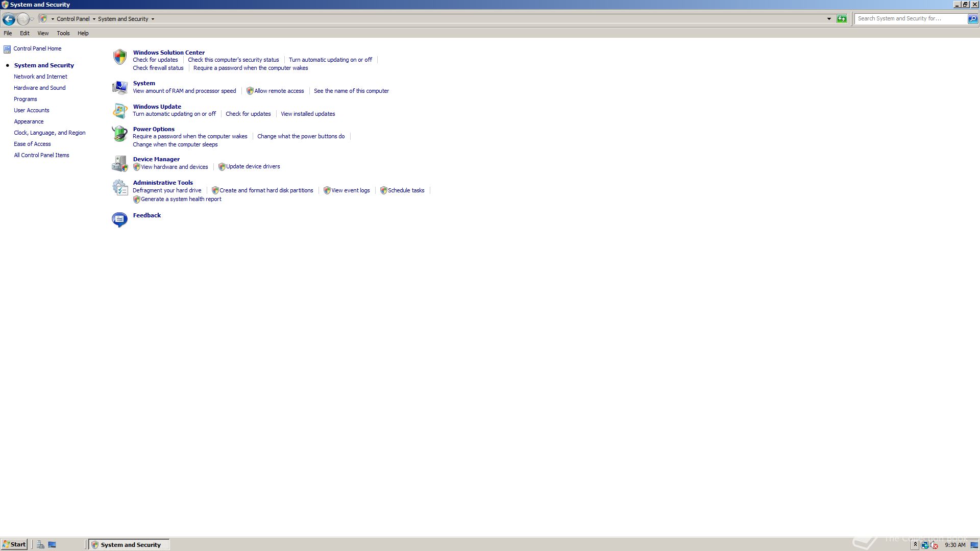The image size is (980, 551).
Task: Click View amount of RAM and processor speed
Action: (x=184, y=91)
